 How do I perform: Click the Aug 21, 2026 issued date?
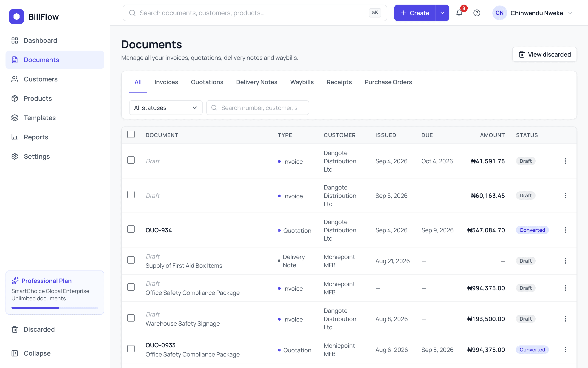tap(392, 261)
